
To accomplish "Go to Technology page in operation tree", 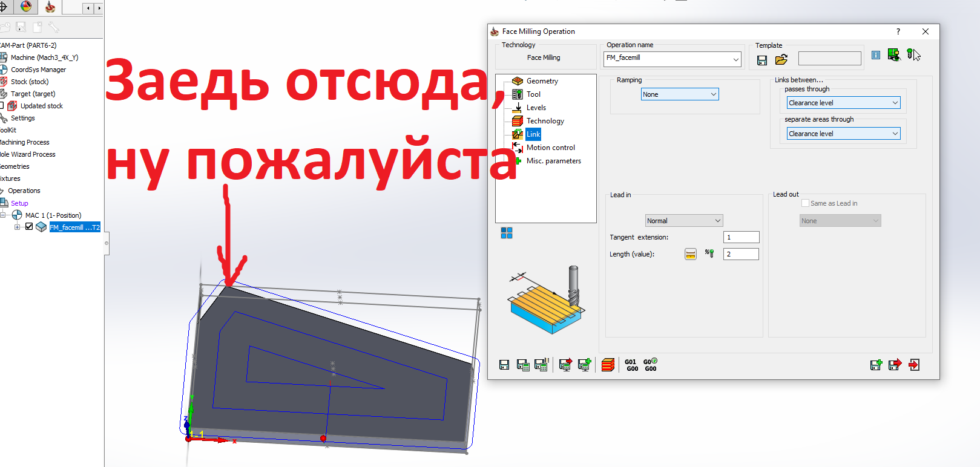I will pos(545,121).
